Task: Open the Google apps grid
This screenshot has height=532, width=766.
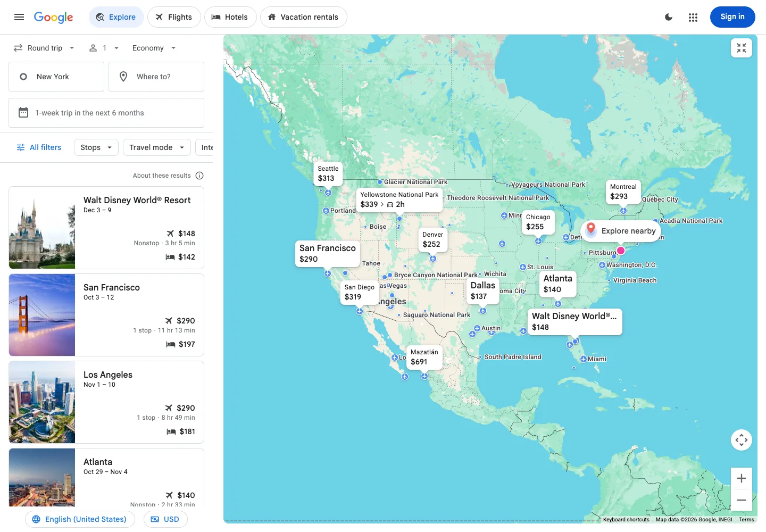Action: pos(693,17)
